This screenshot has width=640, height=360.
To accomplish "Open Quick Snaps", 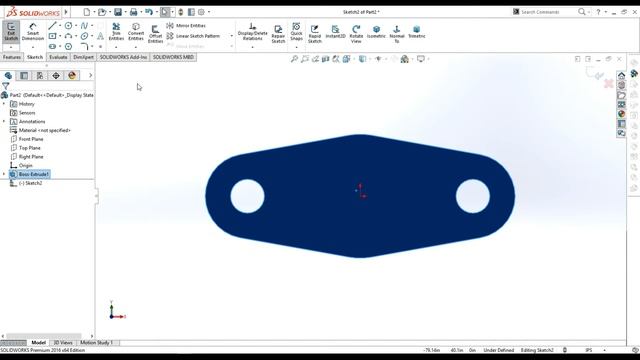I will click(296, 32).
